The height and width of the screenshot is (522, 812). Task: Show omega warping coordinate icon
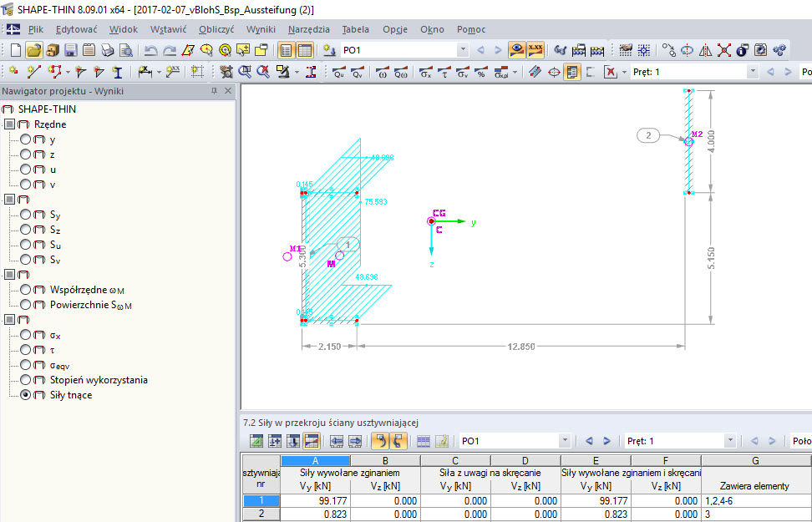pos(382,72)
